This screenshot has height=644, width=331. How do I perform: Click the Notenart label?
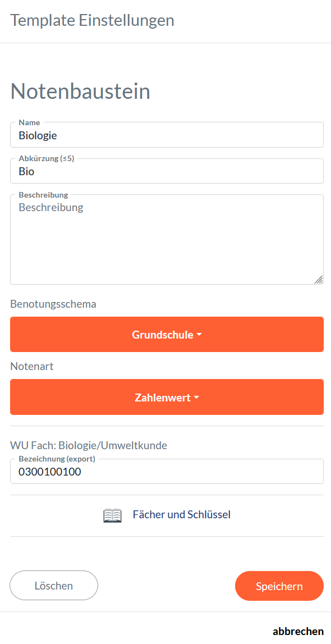click(x=31, y=366)
